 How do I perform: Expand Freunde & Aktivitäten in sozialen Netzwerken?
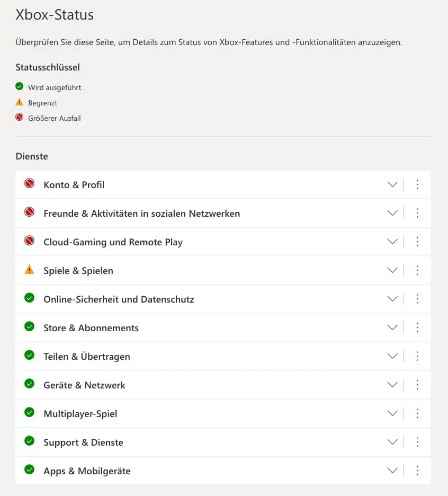click(x=392, y=213)
